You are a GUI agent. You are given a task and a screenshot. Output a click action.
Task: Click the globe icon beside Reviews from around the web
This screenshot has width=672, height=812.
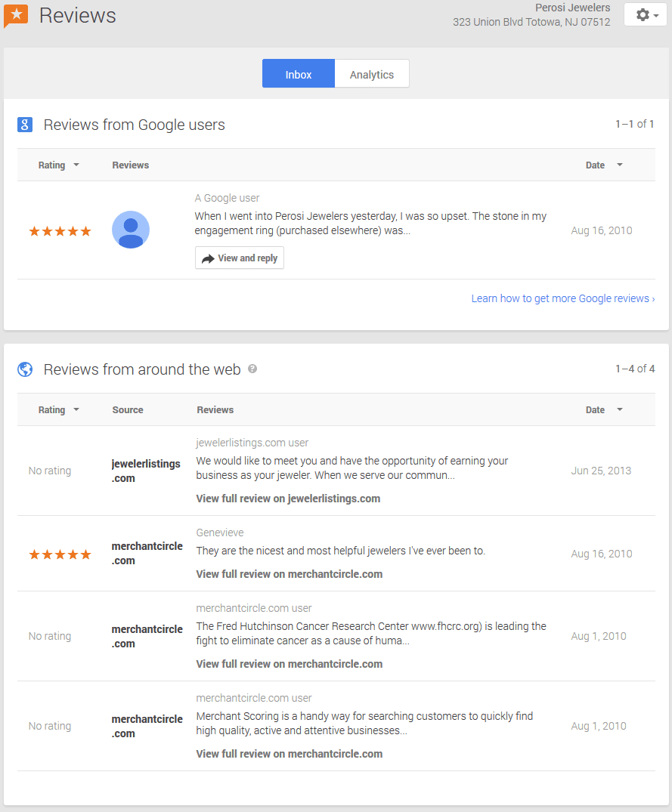25,369
